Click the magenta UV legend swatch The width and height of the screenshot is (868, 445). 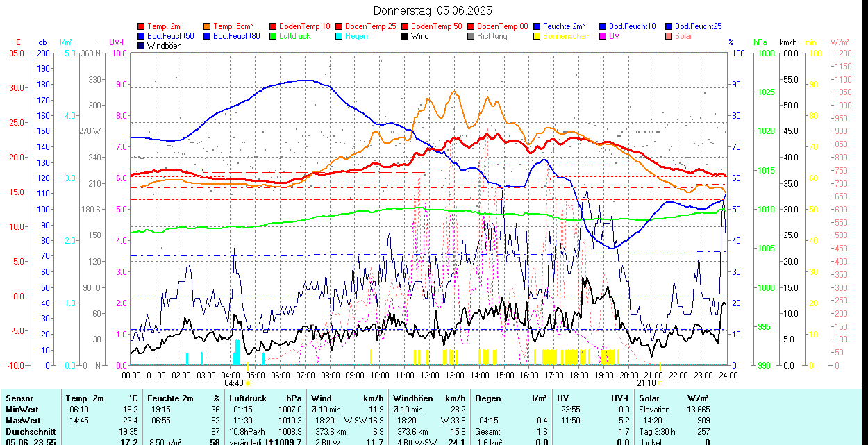(603, 36)
